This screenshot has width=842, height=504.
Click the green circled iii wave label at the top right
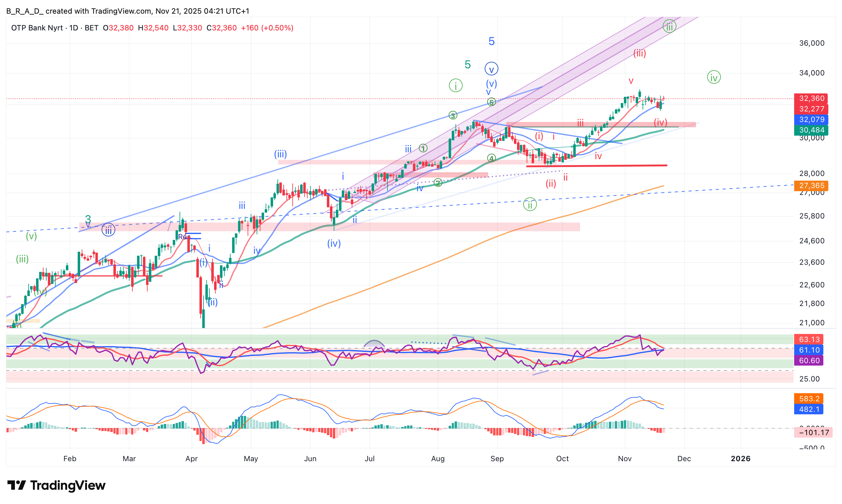[x=669, y=26]
